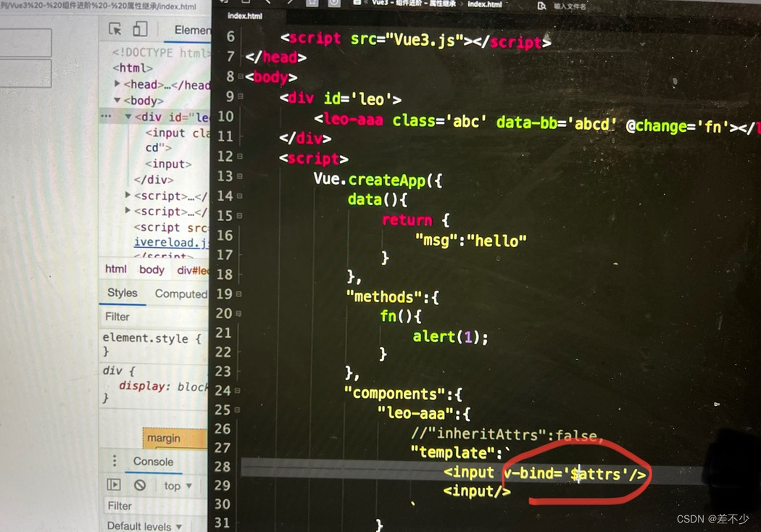Screen dimensions: 761x532
Task: Fold the div block at line 9
Action: 240,96
